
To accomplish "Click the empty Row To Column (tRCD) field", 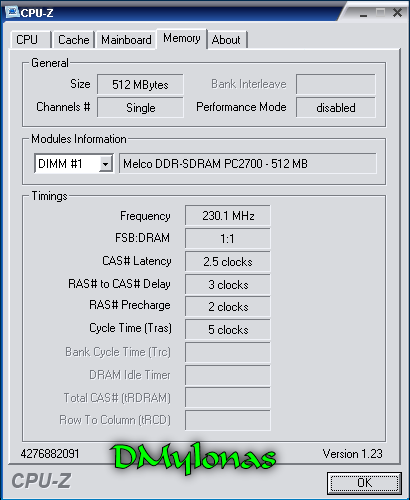I will (228, 420).
